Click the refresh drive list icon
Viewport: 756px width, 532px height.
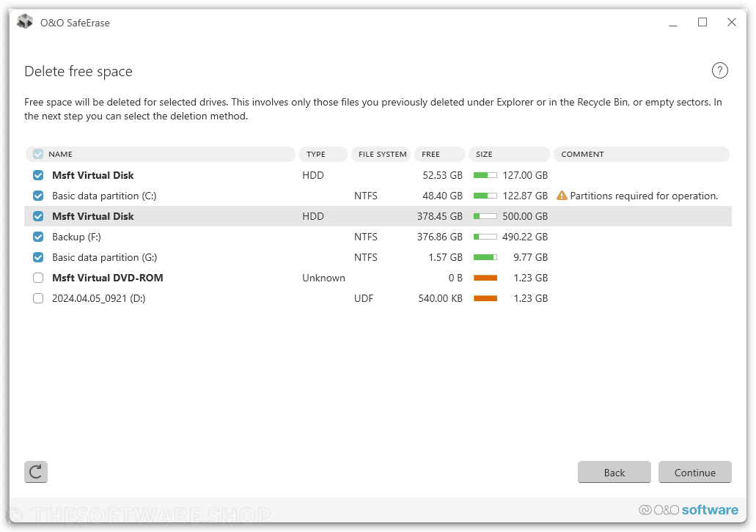(36, 472)
